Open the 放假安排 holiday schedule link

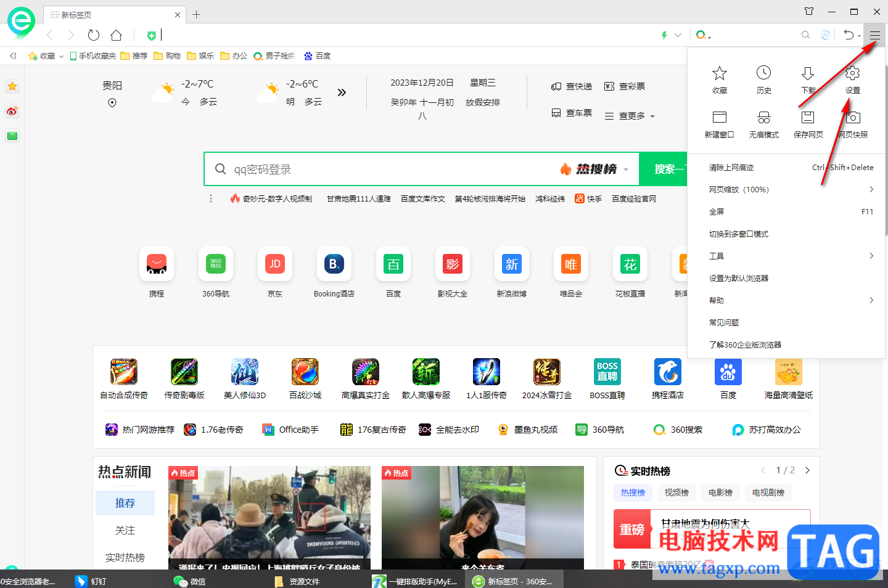click(483, 102)
